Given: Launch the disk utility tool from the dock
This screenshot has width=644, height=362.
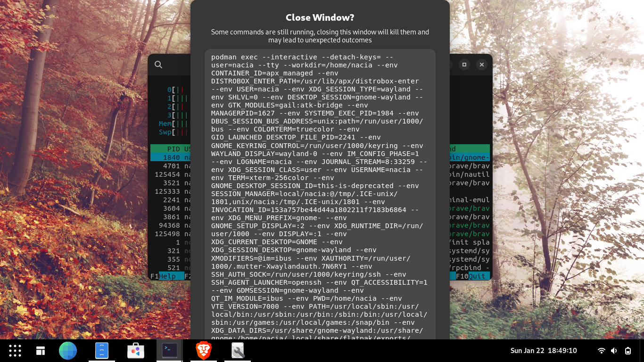Looking at the screenshot, I should tap(238, 351).
